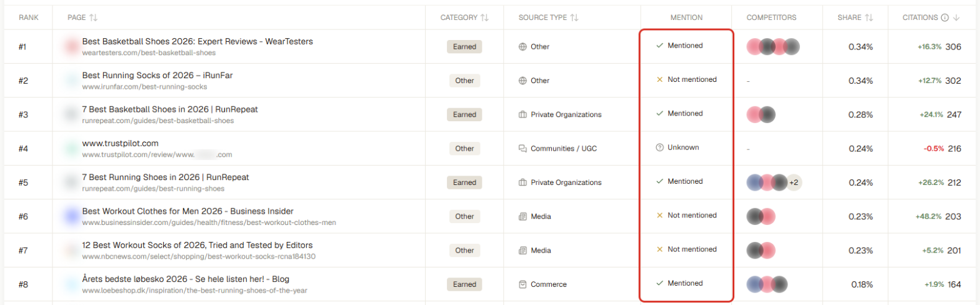Click the RANK column header
The image size is (980, 305).
pyautogui.click(x=29, y=17)
